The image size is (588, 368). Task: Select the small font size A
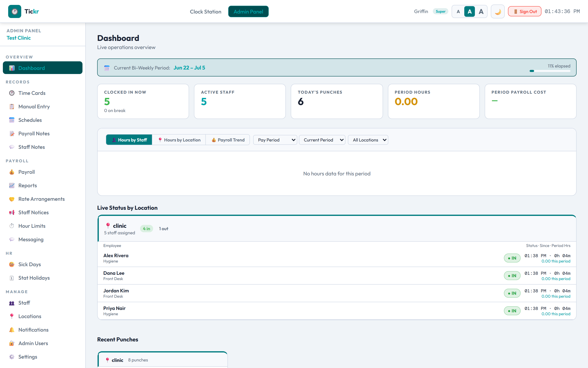pyautogui.click(x=458, y=11)
